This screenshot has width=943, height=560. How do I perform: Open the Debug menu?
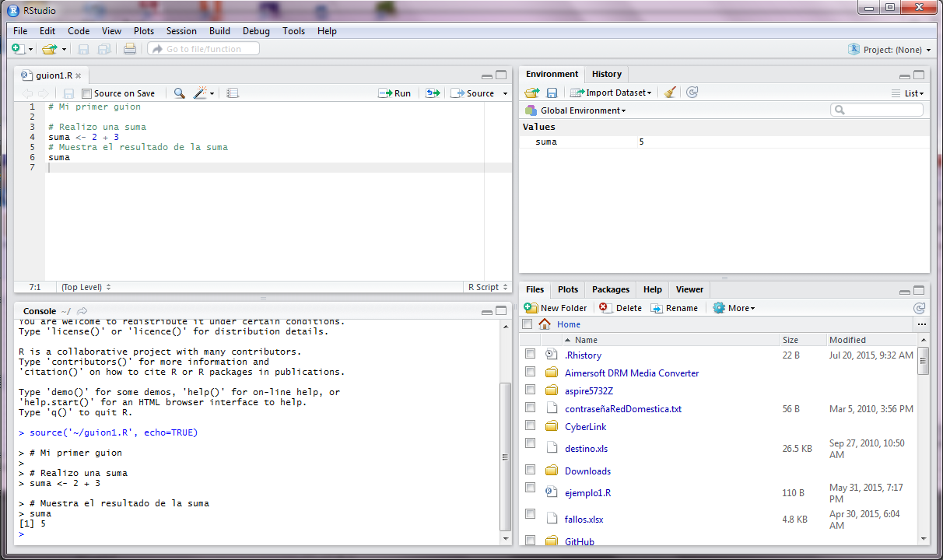click(x=256, y=31)
